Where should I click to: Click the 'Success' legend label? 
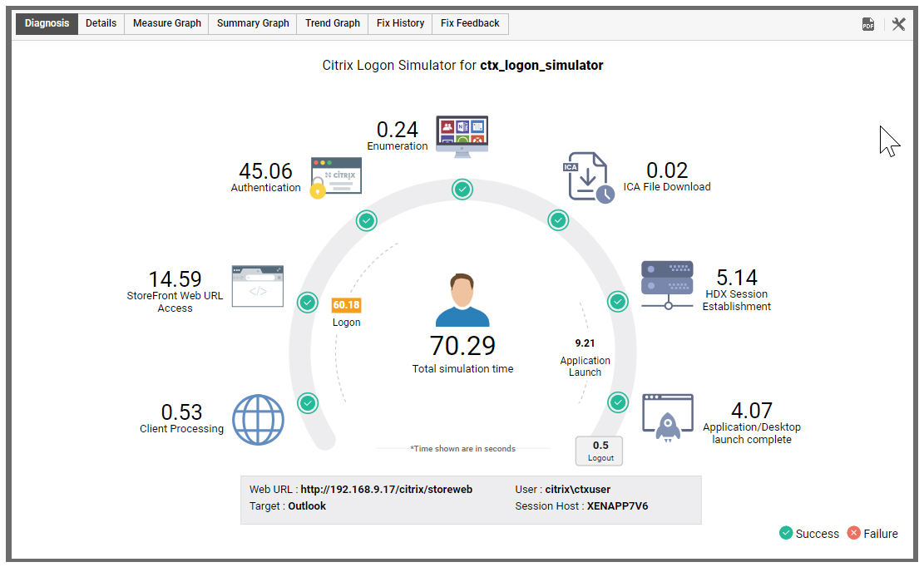point(818,534)
